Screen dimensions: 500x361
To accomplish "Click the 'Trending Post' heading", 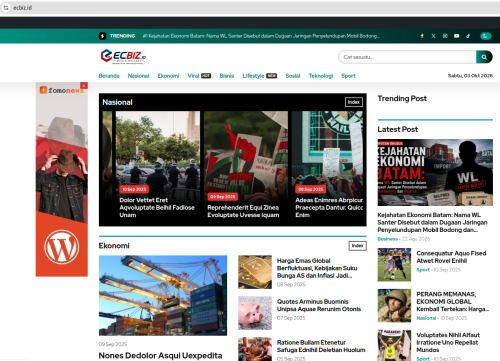I will coord(402,98).
